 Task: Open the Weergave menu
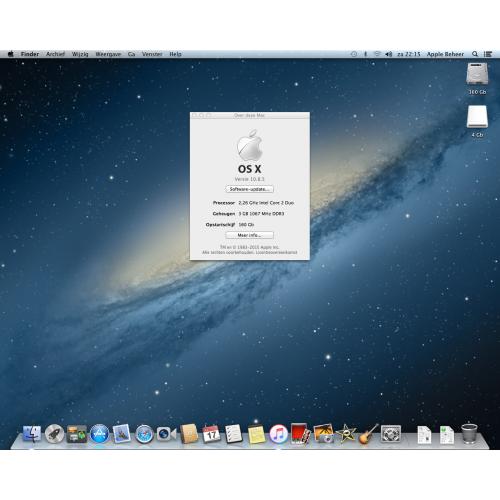[x=108, y=54]
